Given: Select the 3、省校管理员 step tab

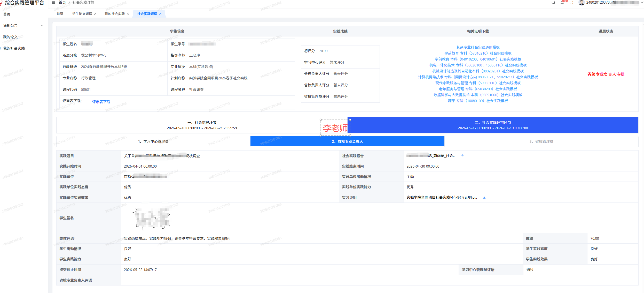Looking at the screenshot, I should tap(541, 141).
